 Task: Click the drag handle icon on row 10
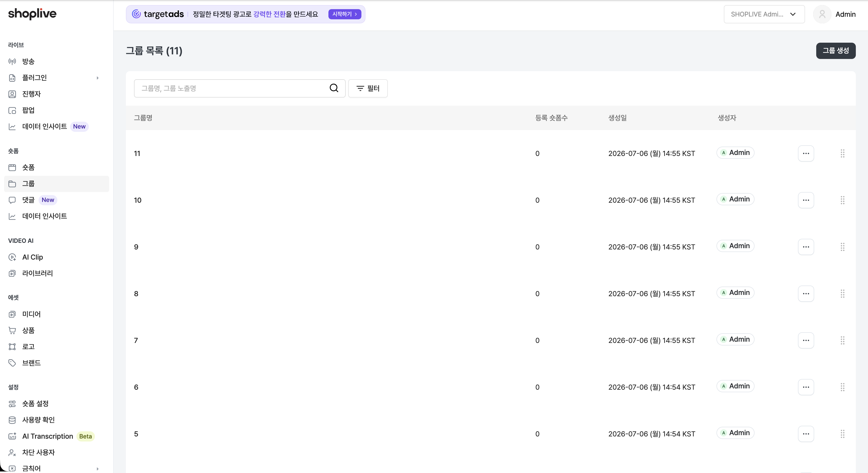coord(842,200)
